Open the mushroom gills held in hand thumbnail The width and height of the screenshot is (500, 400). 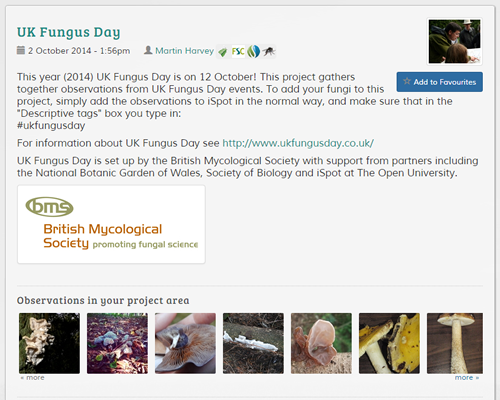click(185, 343)
